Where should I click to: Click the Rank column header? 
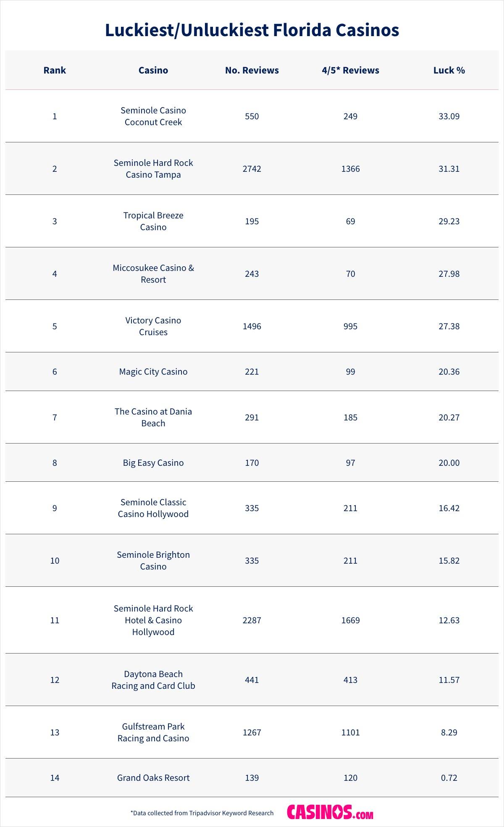click(55, 70)
